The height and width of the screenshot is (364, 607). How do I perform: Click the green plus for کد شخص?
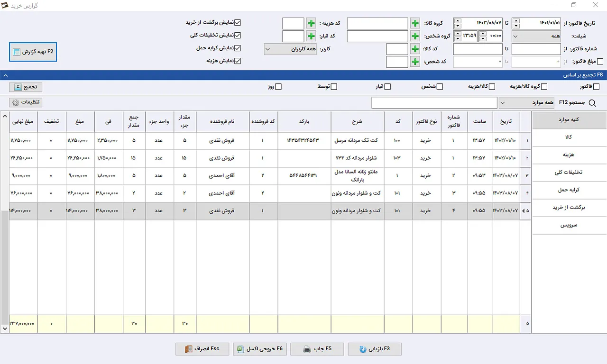click(x=415, y=62)
